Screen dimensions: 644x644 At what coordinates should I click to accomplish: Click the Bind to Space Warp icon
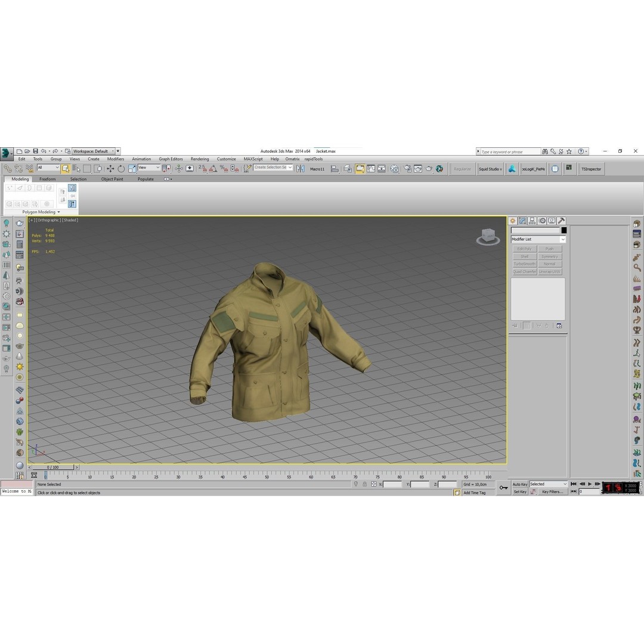[30, 168]
